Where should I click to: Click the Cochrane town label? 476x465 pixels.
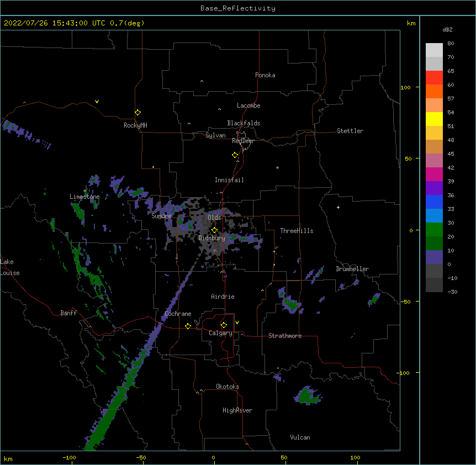pos(178,314)
